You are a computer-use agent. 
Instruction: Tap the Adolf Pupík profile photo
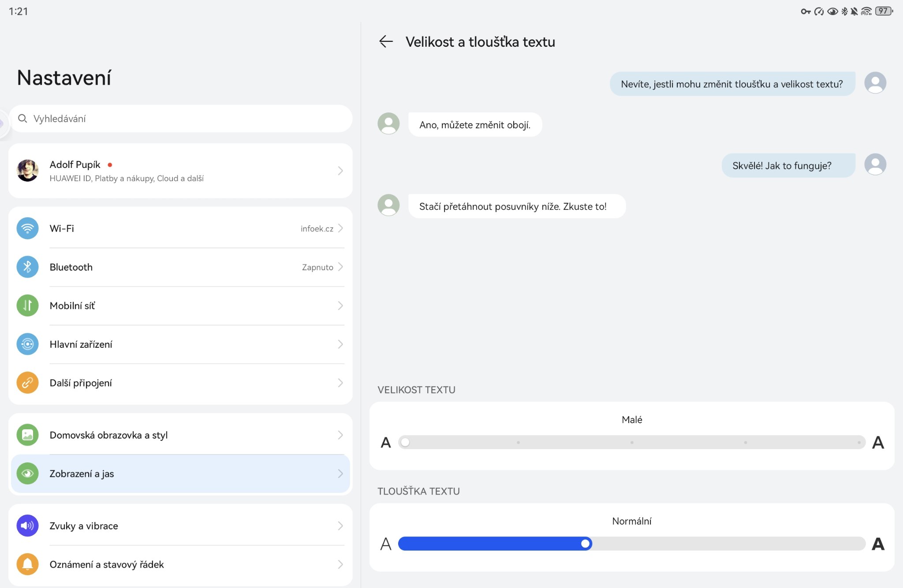point(27,171)
